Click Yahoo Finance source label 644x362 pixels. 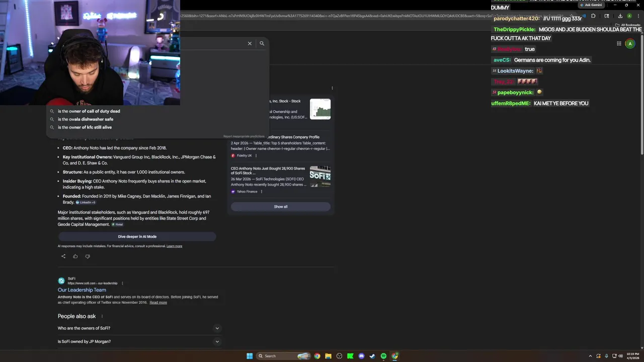[x=247, y=192]
